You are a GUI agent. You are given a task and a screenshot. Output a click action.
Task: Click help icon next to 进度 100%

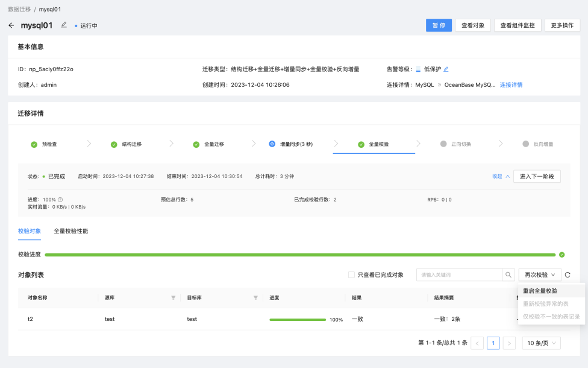tap(60, 200)
